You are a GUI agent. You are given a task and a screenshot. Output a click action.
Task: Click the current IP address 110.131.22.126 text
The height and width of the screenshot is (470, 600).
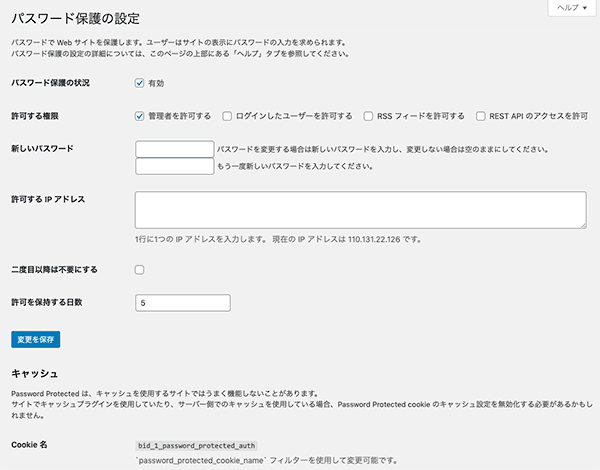pyautogui.click(x=378, y=240)
